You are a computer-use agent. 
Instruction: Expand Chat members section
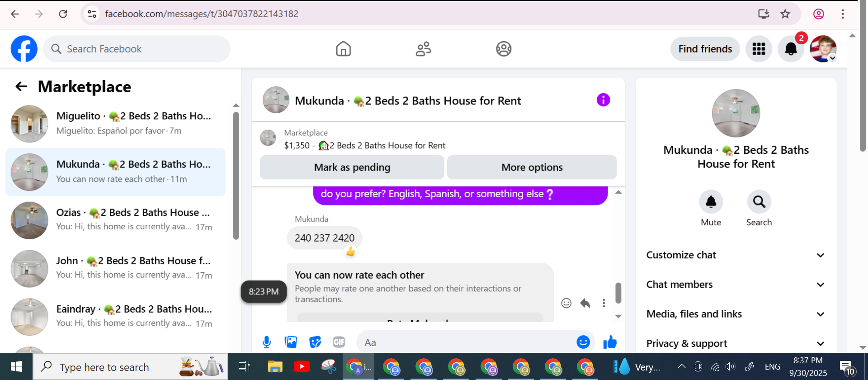736,285
